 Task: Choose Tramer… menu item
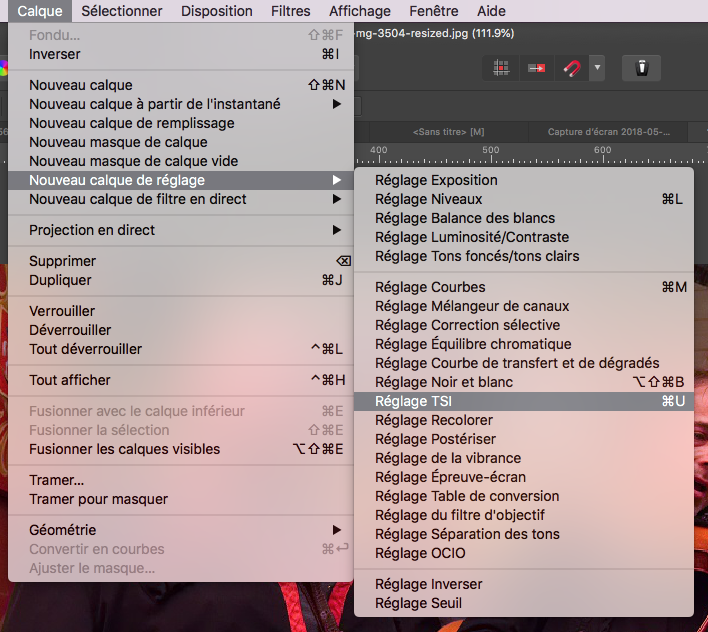(181, 480)
